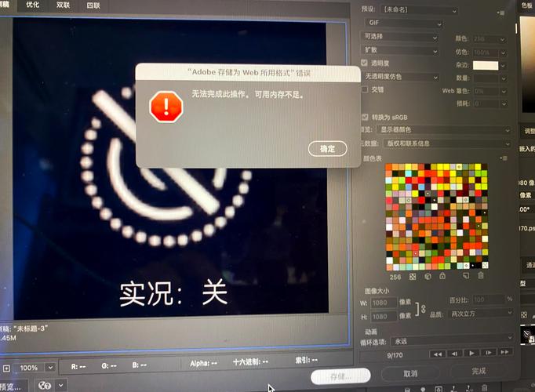The height and width of the screenshot is (392, 535).
Task: Click the 9/170 frame counter text
Action: (x=395, y=355)
